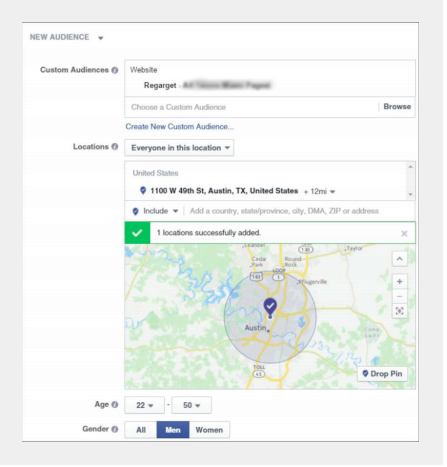447x467 pixels.
Task: Click the highway 183 shield on map
Action: (x=256, y=276)
